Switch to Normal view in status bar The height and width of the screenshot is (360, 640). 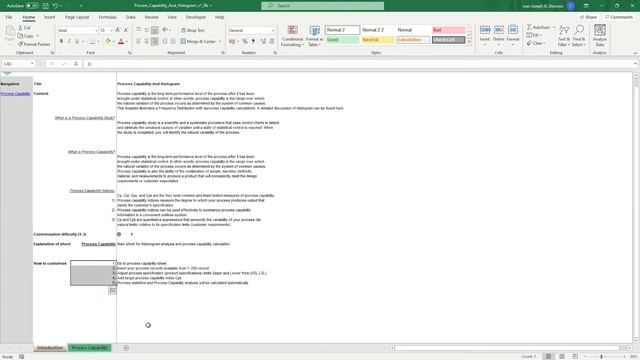548,356
